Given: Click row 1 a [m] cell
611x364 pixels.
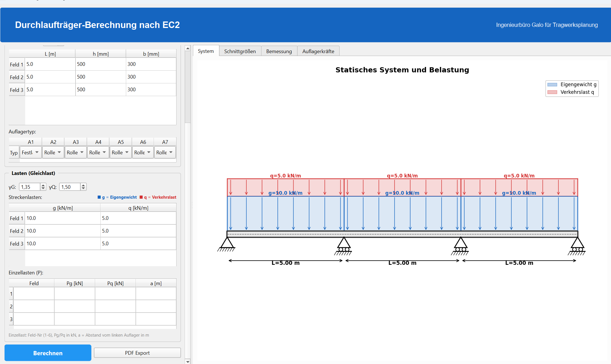Looking at the screenshot, I should click(156, 294).
